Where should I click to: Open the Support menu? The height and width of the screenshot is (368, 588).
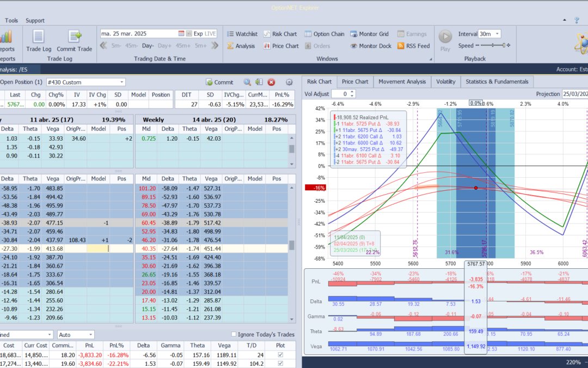pyautogui.click(x=35, y=21)
